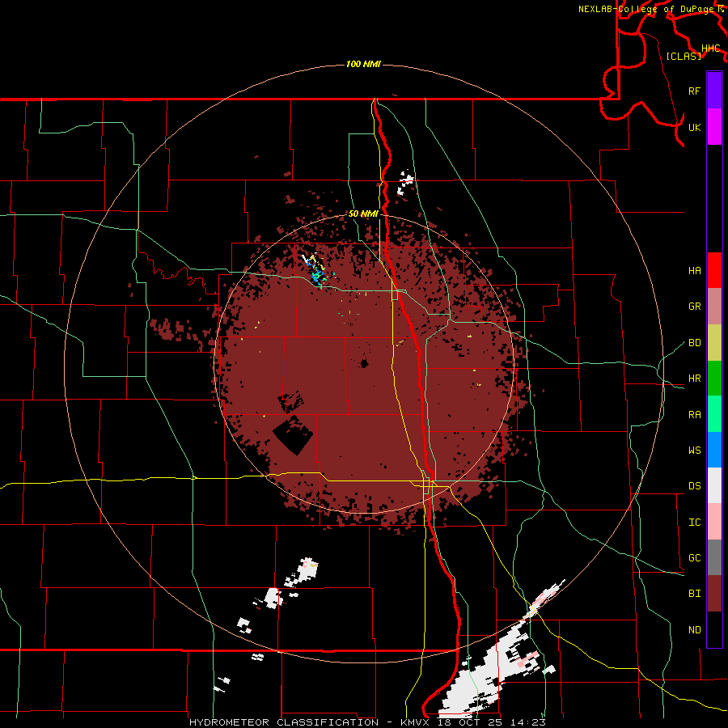Click the 'UK' legend label
728x728 pixels.
coord(694,127)
